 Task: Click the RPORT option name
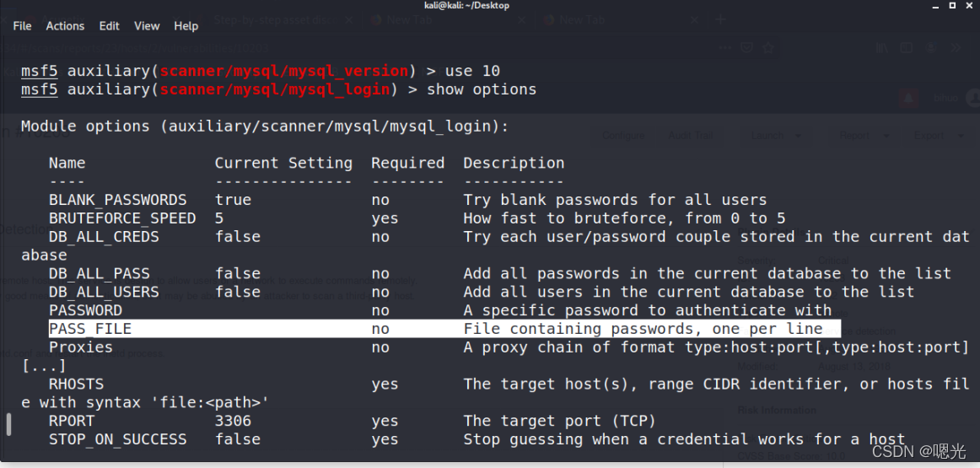point(72,421)
